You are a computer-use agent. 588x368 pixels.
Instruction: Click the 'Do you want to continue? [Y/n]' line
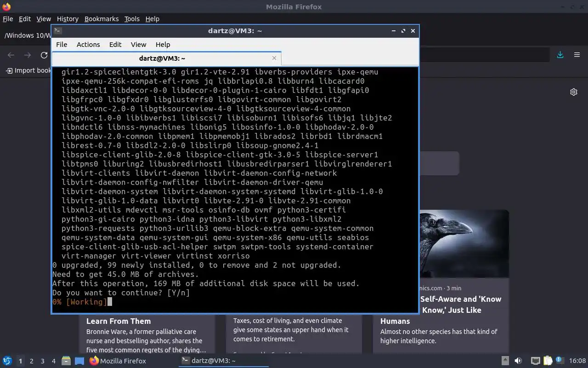point(121,293)
